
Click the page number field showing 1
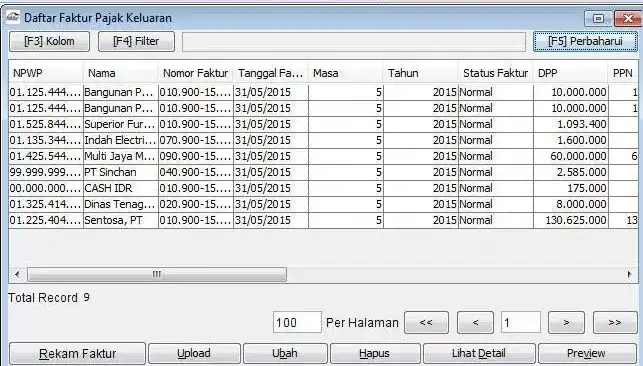pyautogui.click(x=520, y=323)
